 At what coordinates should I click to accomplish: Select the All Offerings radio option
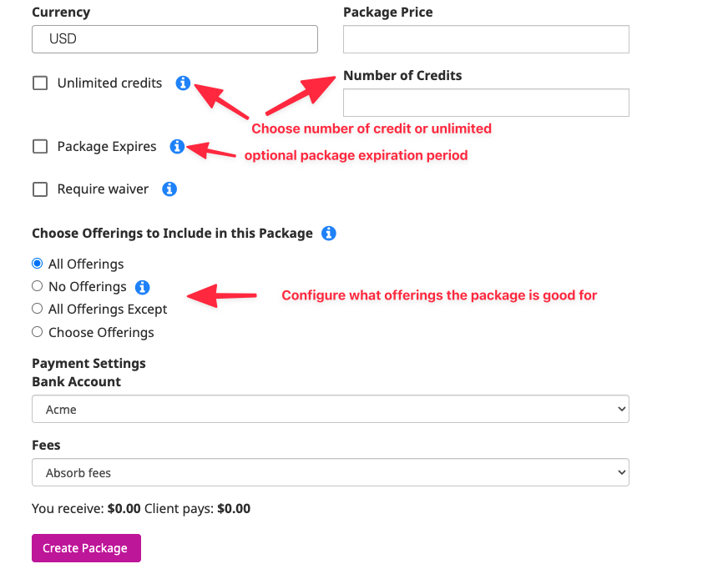pyautogui.click(x=37, y=264)
